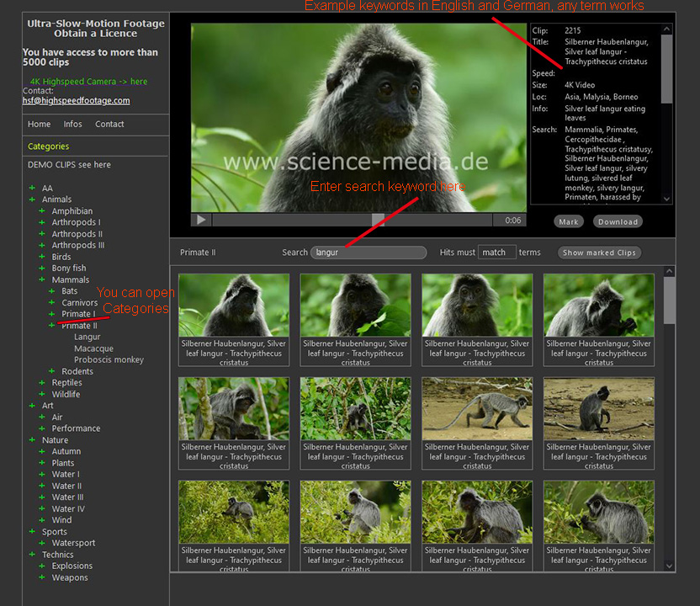
Task: Click the hsf@highspeedfootage.com email link
Action: pyautogui.click(x=76, y=100)
